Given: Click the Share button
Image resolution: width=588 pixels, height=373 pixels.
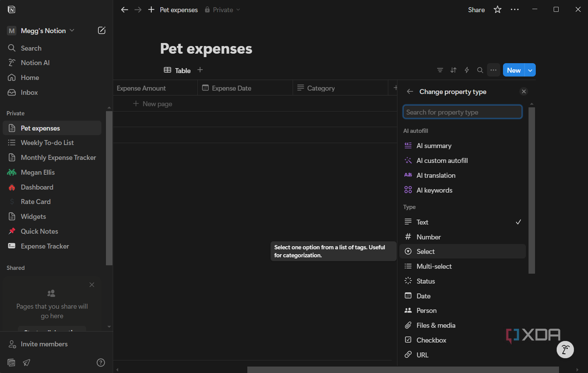Looking at the screenshot, I should (477, 10).
